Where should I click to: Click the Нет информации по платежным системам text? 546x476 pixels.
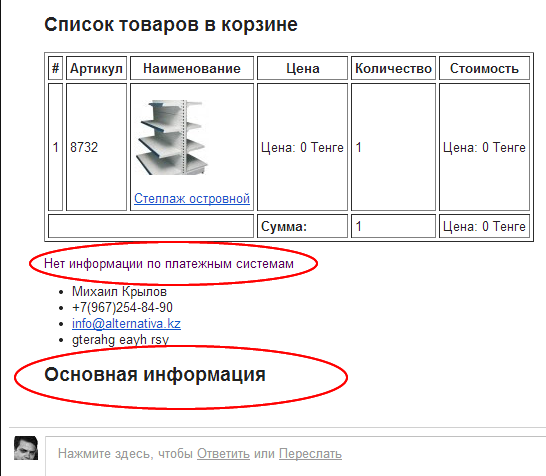[x=169, y=264]
